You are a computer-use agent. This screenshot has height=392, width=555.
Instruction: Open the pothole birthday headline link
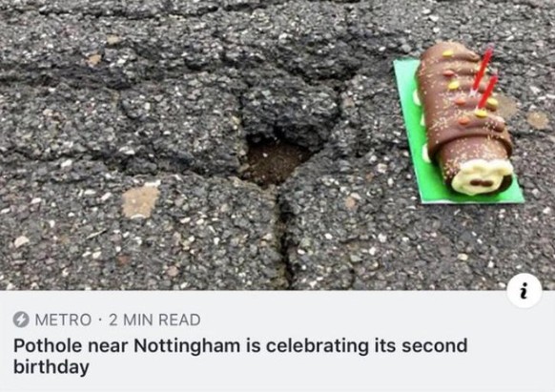point(240,357)
